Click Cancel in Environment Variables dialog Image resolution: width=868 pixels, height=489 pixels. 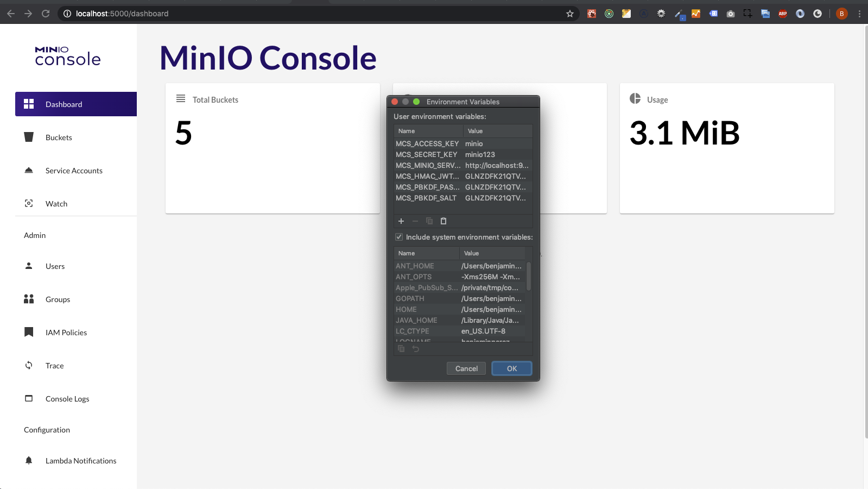click(x=466, y=368)
